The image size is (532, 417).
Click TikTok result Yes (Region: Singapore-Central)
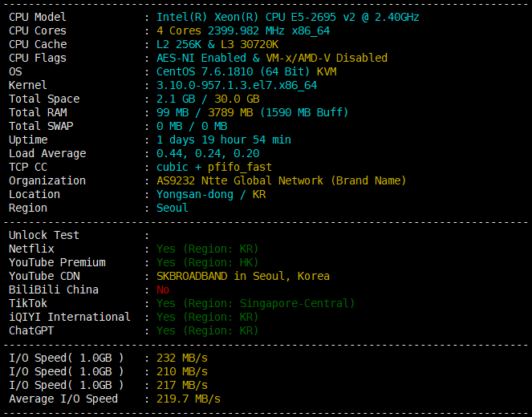tap(256, 303)
